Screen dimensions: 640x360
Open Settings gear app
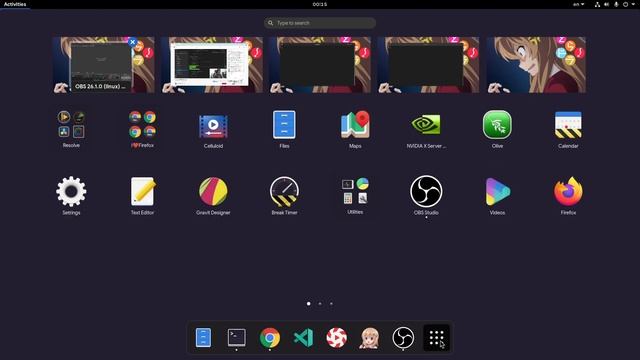coord(71,196)
